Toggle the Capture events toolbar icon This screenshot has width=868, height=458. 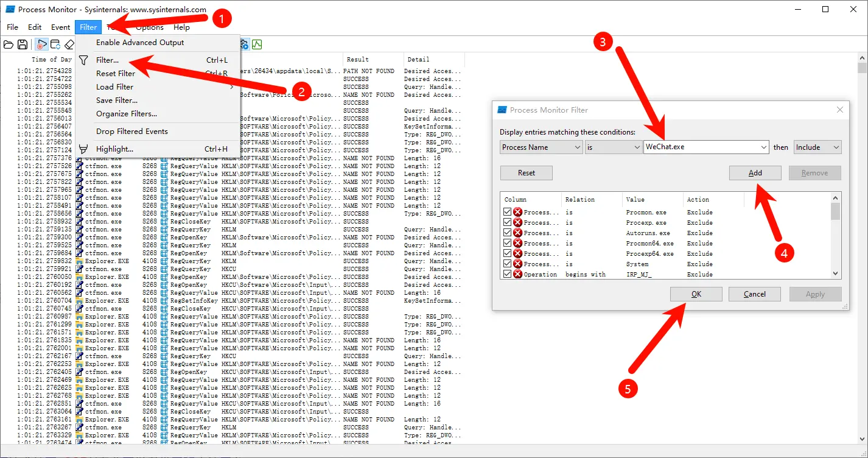coord(41,44)
